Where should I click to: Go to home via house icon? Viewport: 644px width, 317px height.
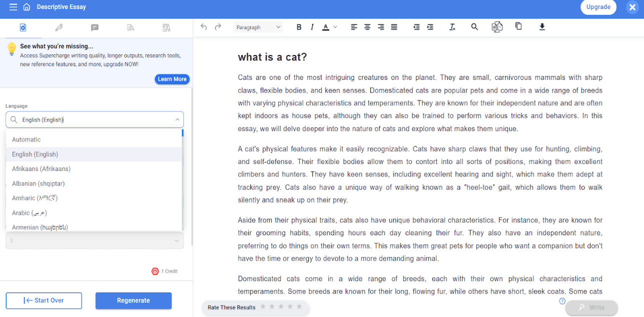coord(26,7)
